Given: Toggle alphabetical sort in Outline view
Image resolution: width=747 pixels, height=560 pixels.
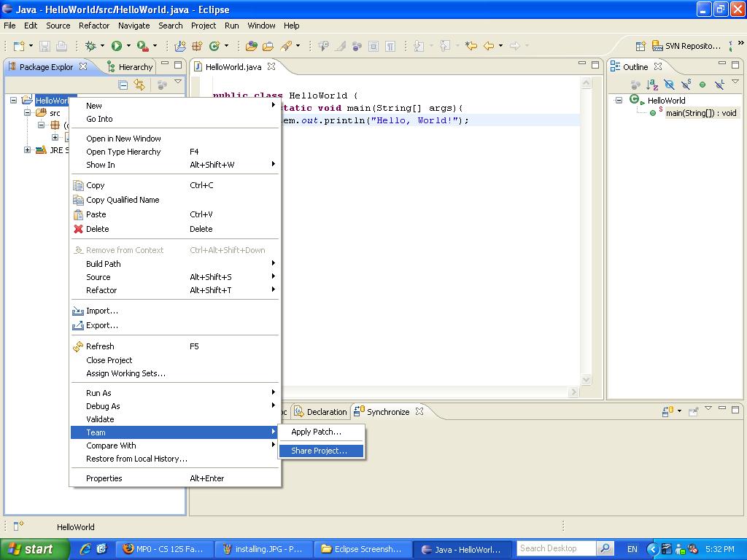Looking at the screenshot, I should click(x=652, y=85).
